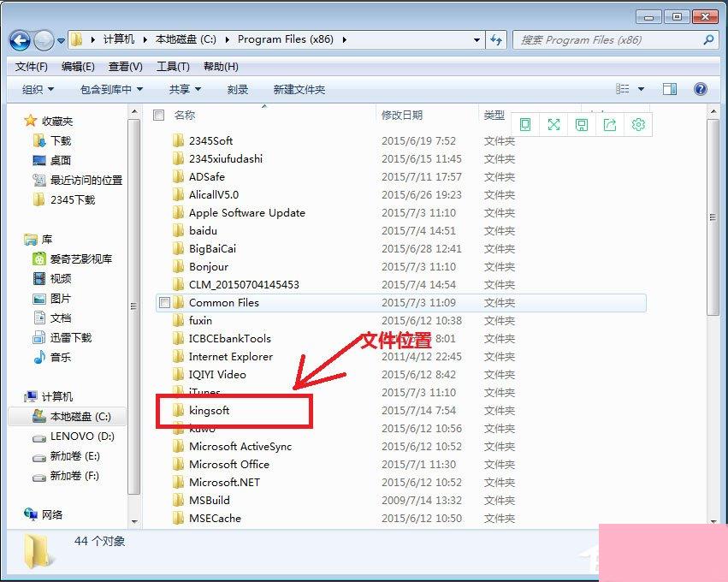Click the navigation pane scroll-down arrow
Viewport: 728px width, 582px height.
coord(134,521)
